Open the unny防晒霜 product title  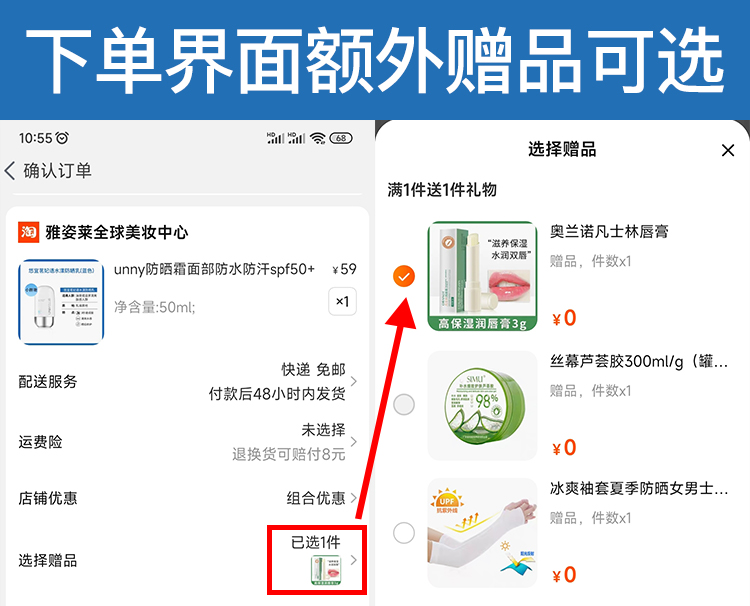215,269
